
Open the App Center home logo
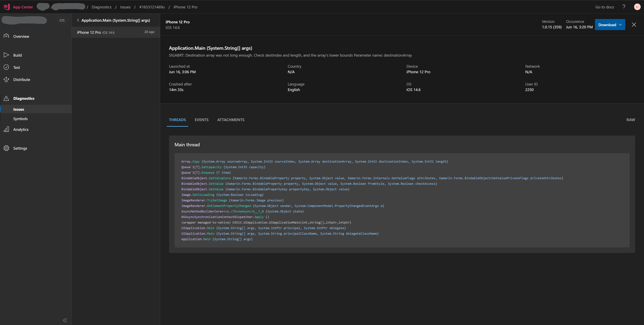point(6,7)
